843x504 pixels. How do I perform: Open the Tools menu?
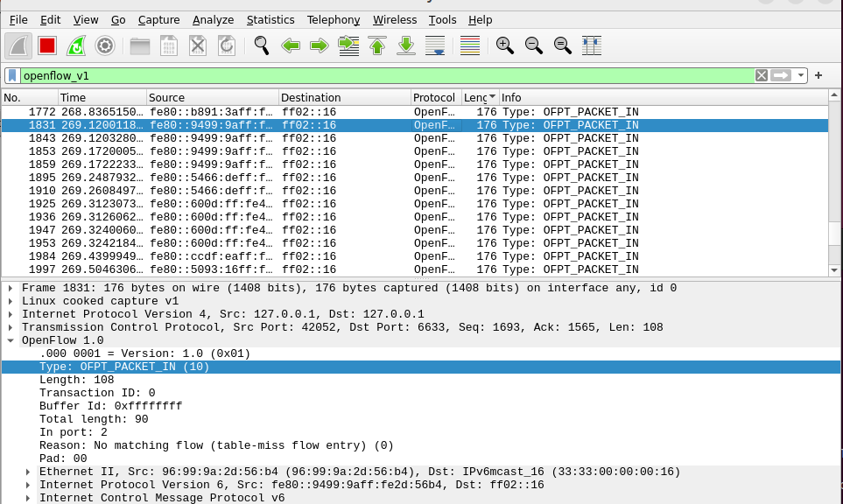(x=442, y=20)
